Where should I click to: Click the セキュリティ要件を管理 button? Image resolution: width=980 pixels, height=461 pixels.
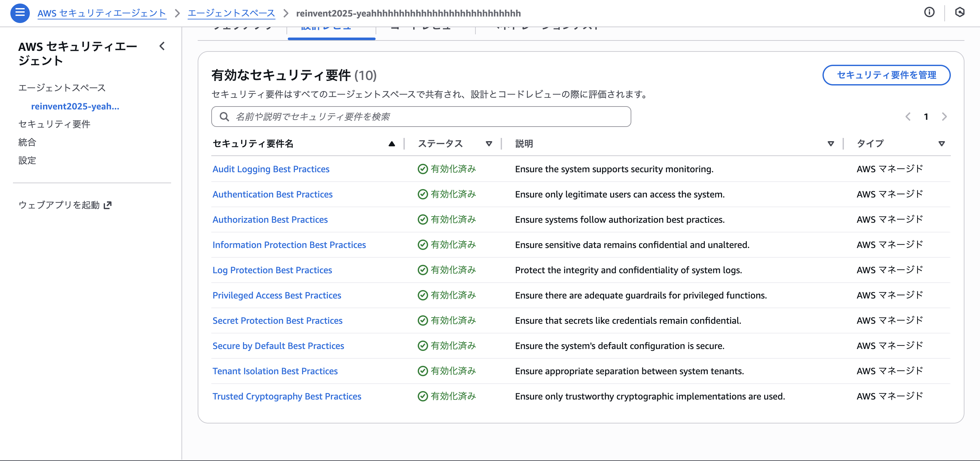[886, 75]
